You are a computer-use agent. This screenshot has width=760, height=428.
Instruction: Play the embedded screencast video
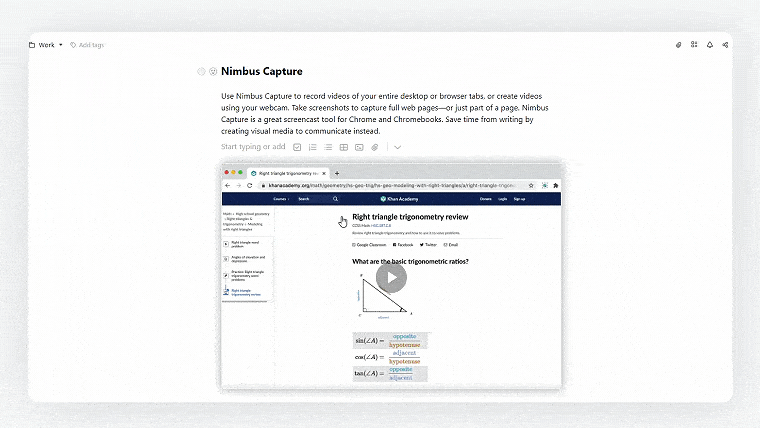tap(391, 278)
